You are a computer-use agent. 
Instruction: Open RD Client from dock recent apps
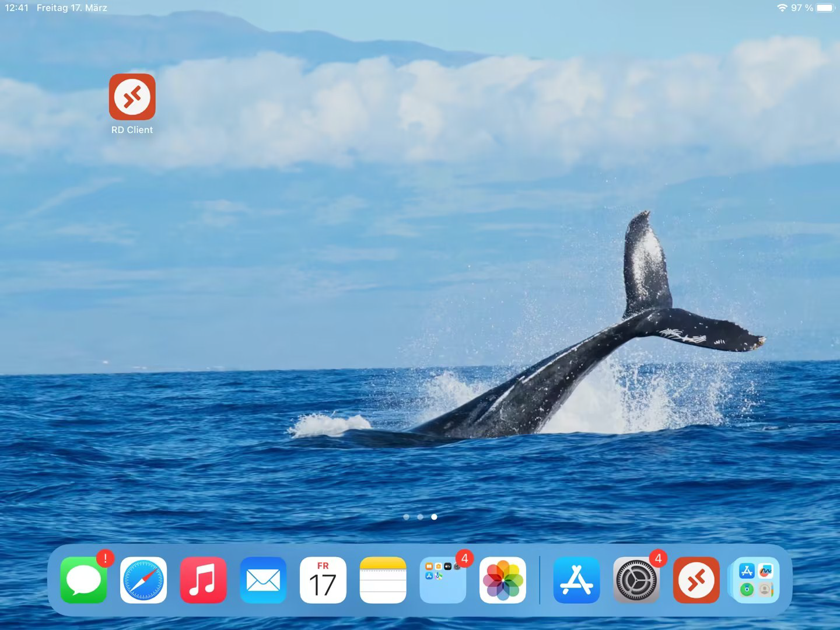point(696,580)
